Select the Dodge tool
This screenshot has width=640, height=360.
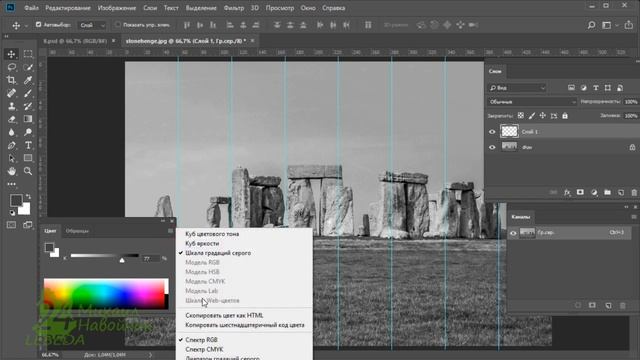tap(28, 132)
